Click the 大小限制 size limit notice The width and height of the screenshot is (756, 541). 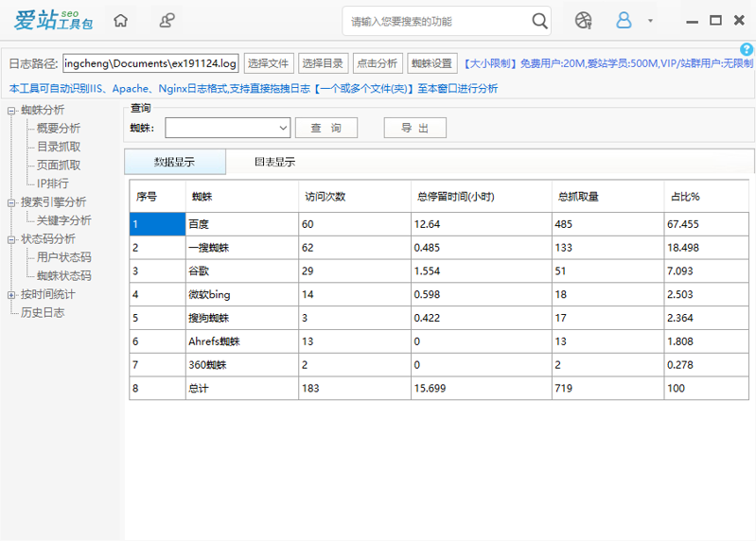point(608,63)
